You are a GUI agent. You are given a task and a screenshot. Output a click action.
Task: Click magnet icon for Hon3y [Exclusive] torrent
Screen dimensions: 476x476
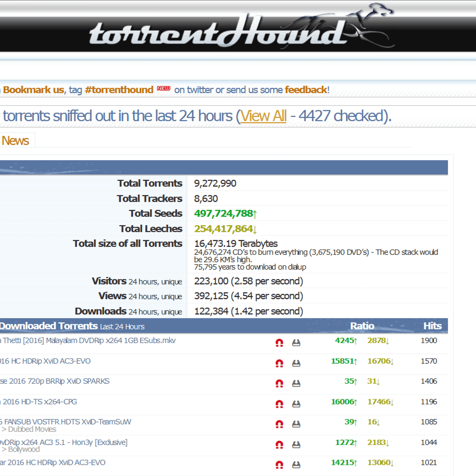pyautogui.click(x=279, y=445)
